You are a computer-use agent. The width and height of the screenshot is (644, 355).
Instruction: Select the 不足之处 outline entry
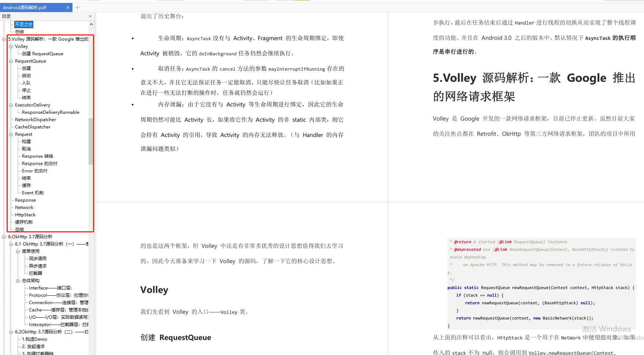(x=24, y=24)
